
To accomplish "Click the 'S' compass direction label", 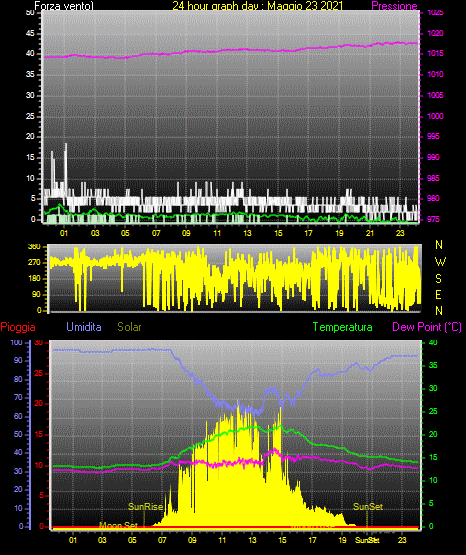I will pyautogui.click(x=438, y=279).
